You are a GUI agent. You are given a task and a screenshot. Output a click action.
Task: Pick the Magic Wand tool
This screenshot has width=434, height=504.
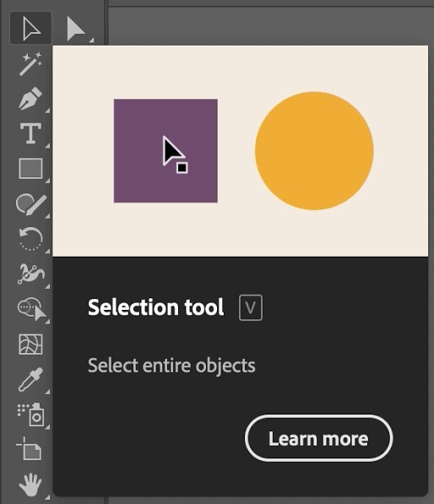31,63
